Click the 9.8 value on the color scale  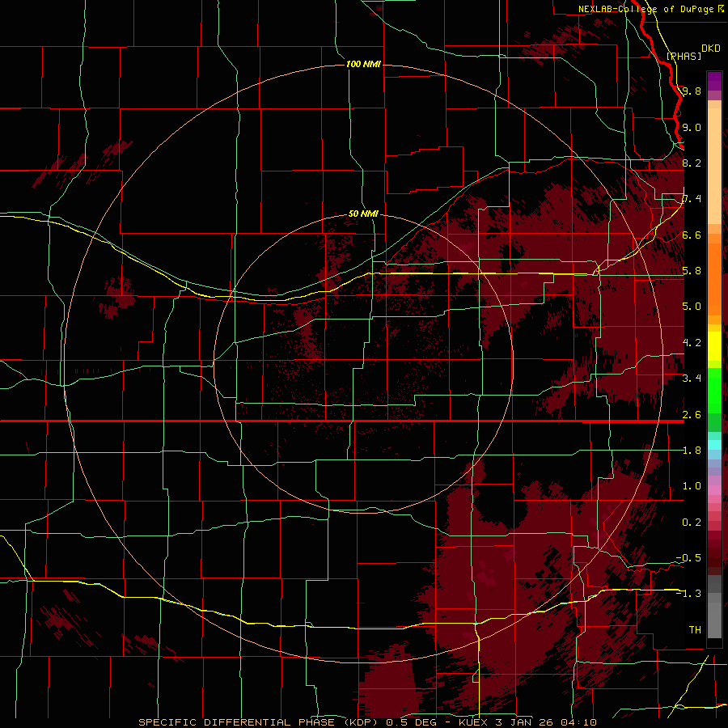[692, 91]
